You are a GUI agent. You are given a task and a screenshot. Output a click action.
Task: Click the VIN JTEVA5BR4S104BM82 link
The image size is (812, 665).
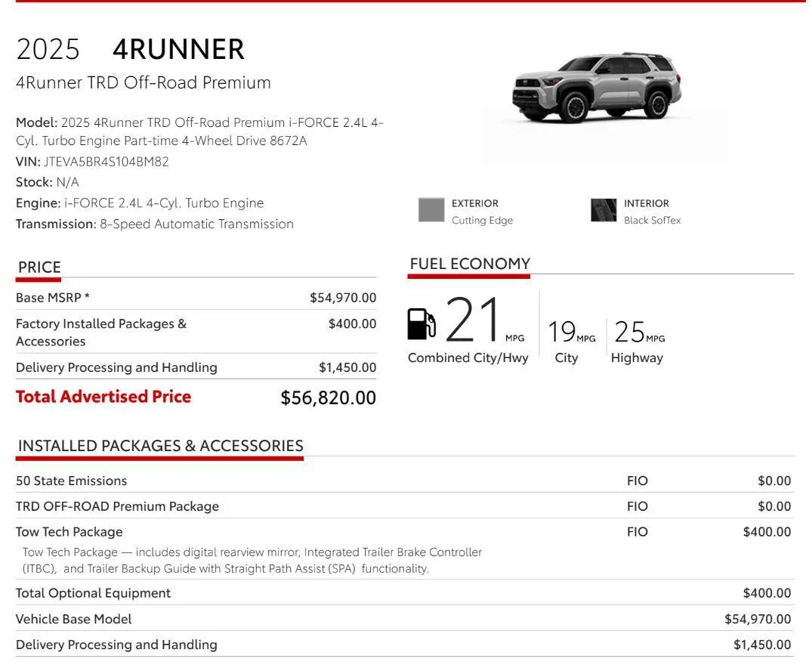[105, 161]
